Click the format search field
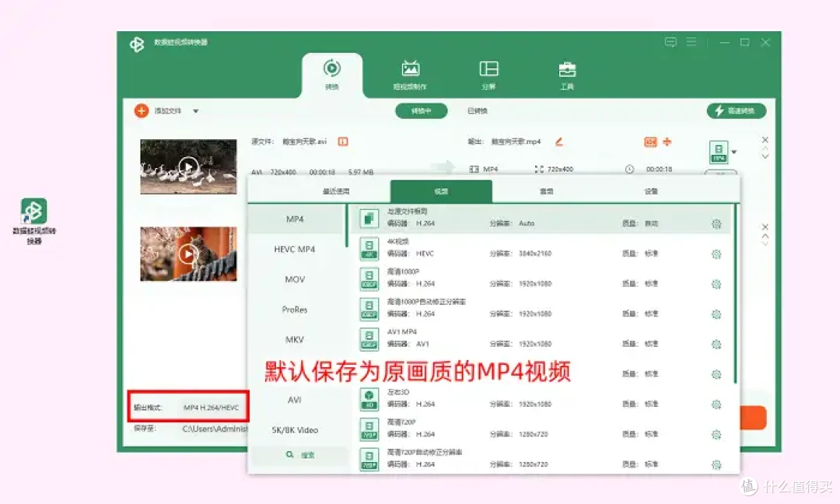The image size is (840, 504). 300,455
